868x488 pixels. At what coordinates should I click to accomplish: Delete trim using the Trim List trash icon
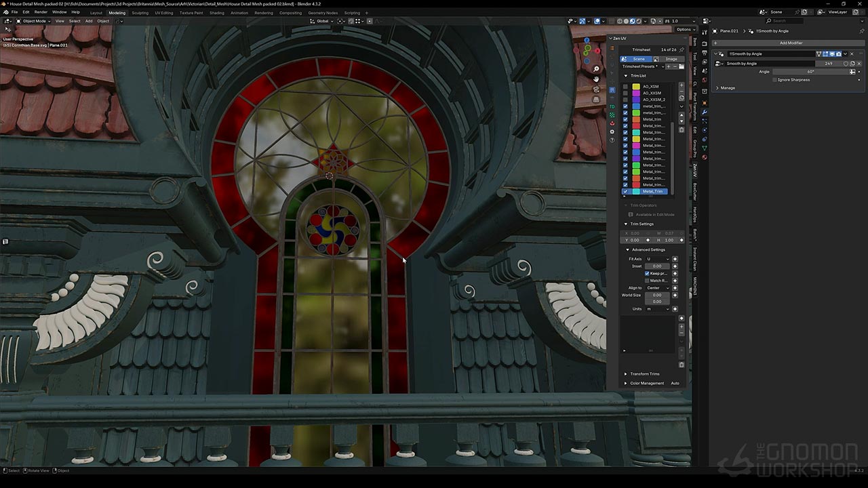coord(682,130)
